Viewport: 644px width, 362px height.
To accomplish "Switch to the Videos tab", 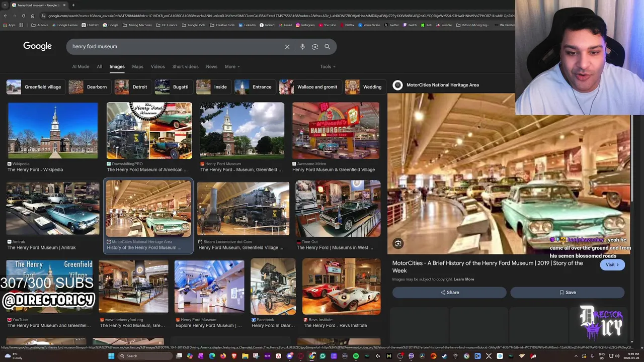I will [157, 66].
